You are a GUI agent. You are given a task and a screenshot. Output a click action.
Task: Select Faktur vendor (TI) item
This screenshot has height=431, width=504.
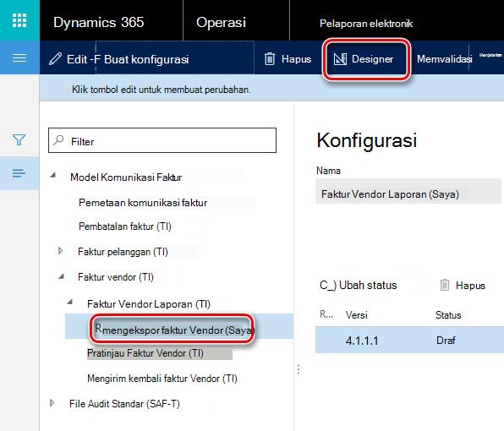point(116,277)
